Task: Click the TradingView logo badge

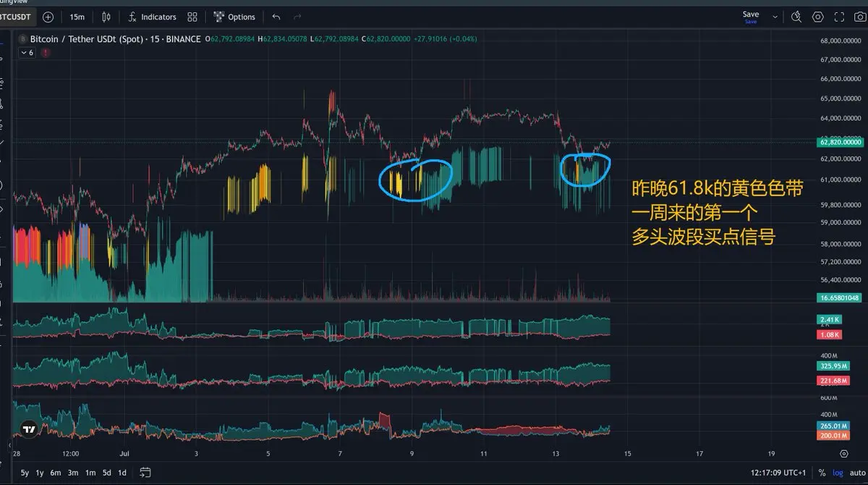Action: click(x=28, y=429)
